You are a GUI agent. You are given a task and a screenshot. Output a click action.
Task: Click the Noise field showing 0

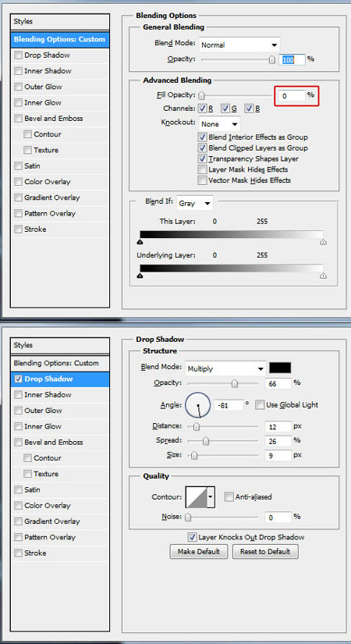278,518
